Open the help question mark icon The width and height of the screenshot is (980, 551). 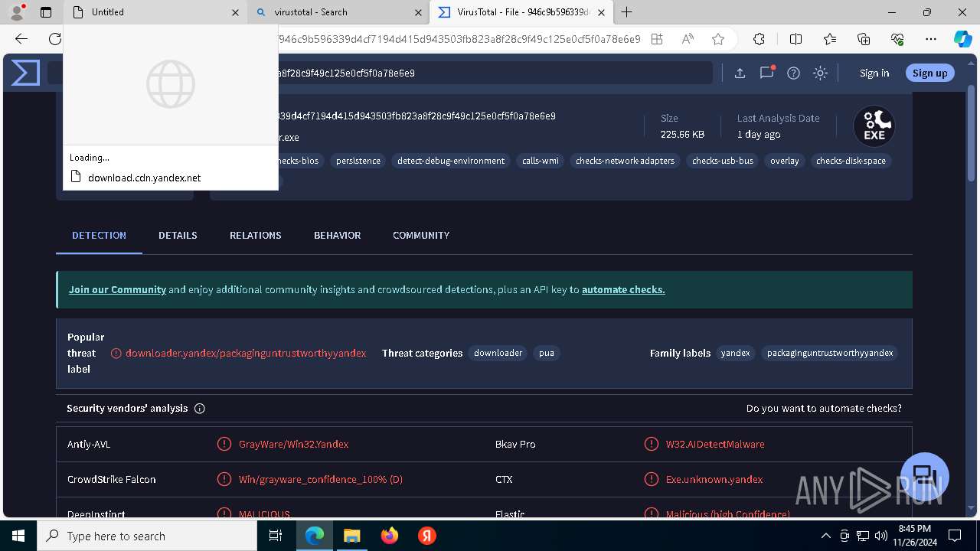tap(793, 73)
